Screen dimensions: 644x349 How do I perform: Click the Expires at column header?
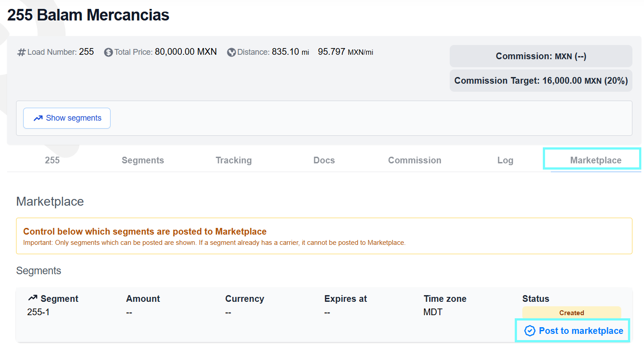345,299
